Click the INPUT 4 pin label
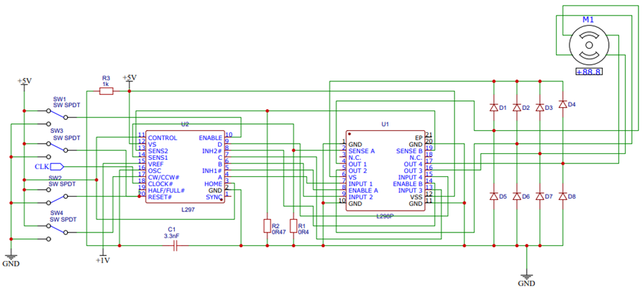 [410, 177]
